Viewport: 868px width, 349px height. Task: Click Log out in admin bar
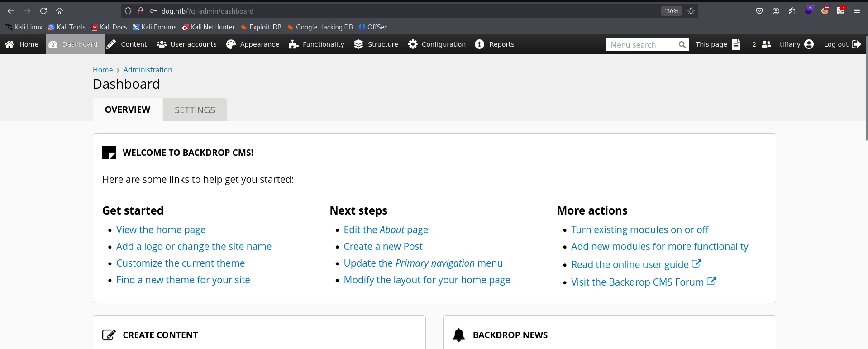click(842, 44)
